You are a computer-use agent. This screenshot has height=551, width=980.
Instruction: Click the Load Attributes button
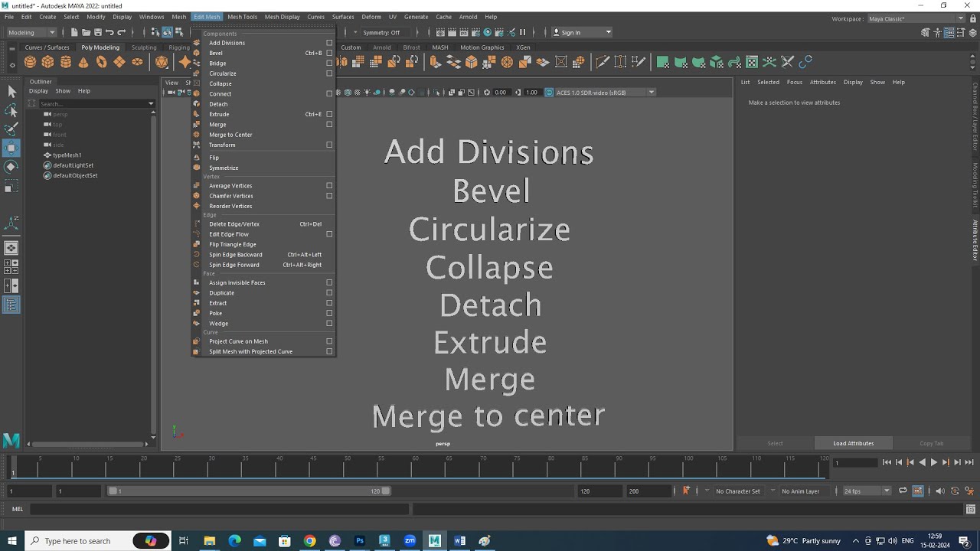click(x=853, y=443)
